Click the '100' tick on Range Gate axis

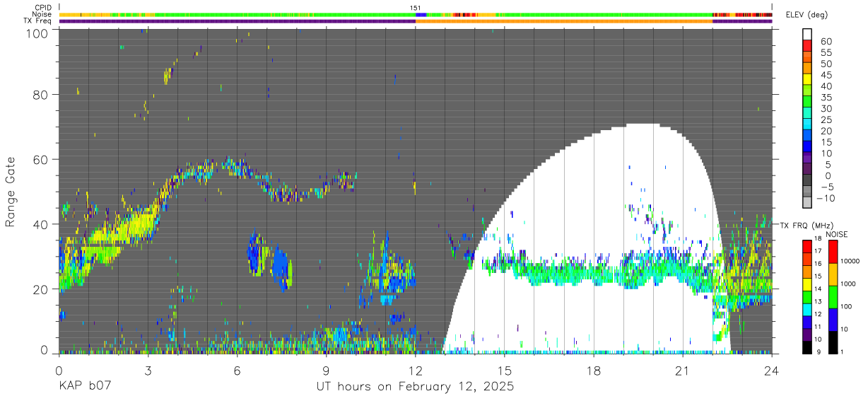(x=36, y=33)
